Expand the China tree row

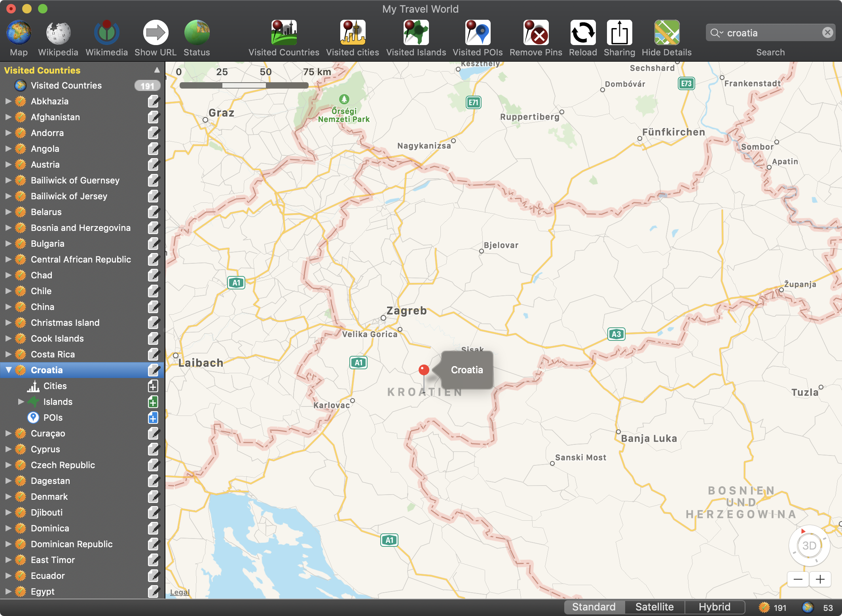point(8,307)
